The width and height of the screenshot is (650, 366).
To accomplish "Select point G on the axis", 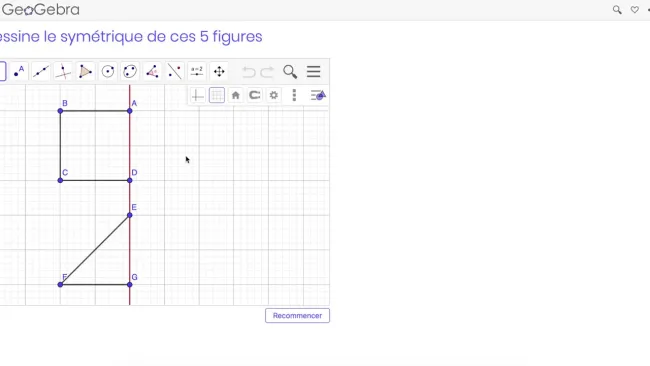I will (x=130, y=285).
